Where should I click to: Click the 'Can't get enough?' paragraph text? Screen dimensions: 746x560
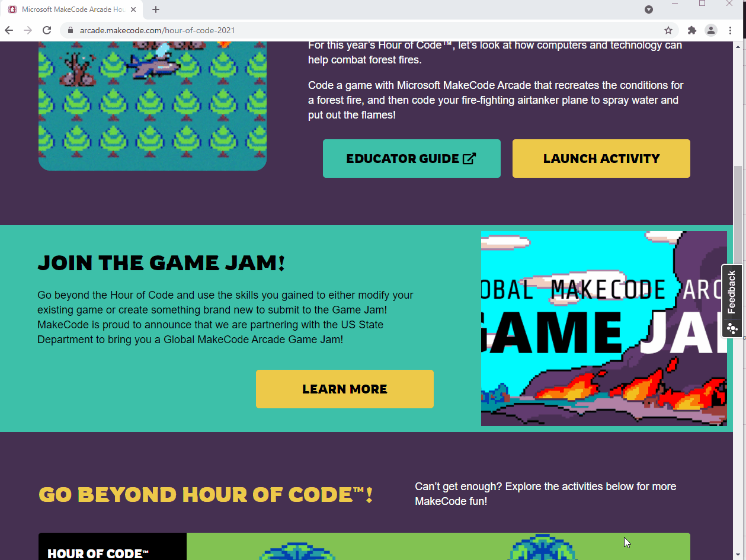(x=545, y=494)
